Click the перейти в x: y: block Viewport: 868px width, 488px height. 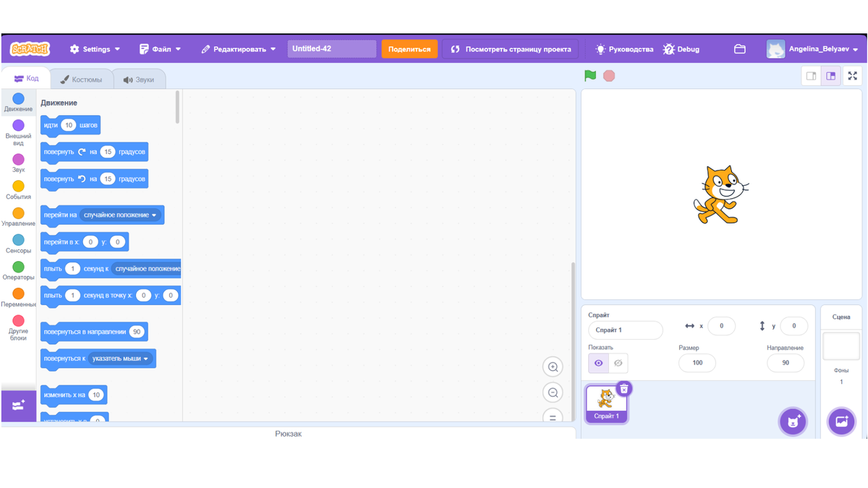(85, 241)
